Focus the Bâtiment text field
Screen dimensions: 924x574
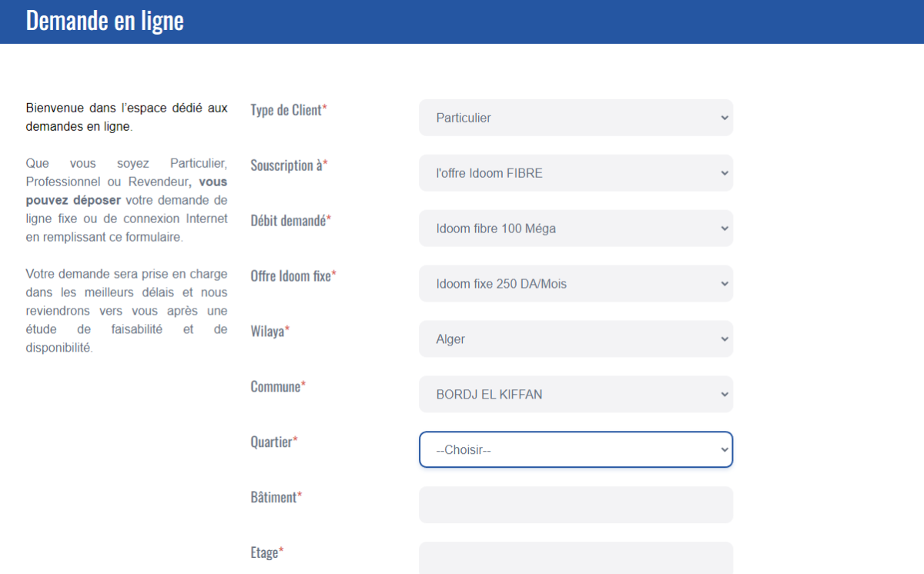(x=575, y=505)
